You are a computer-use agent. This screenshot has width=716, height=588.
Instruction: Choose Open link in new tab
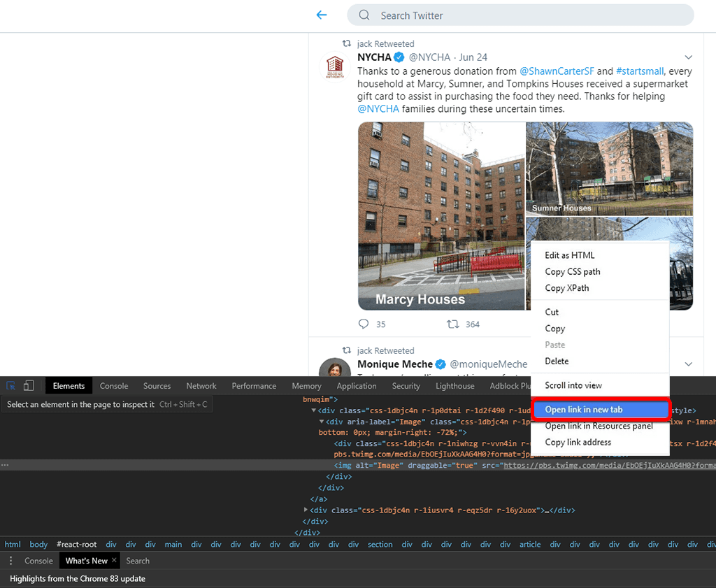click(x=600, y=410)
